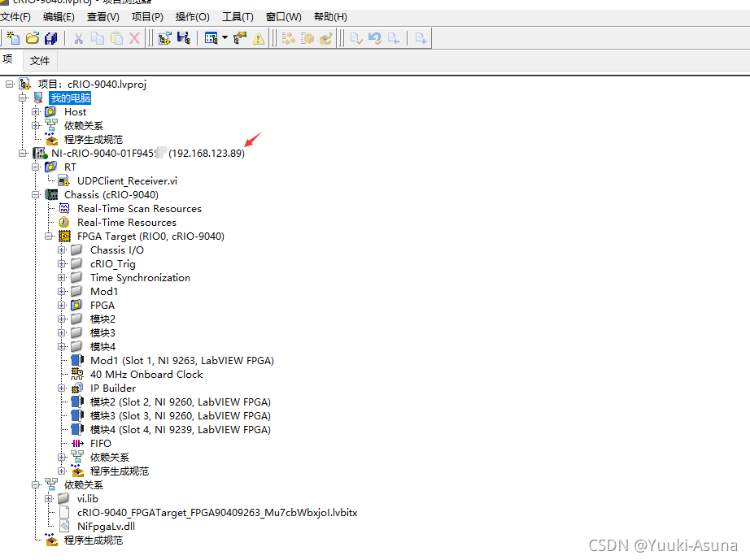Viewport: 750px width, 560px height.
Task: Click the Save Project toolbar icon
Action: pyautogui.click(x=184, y=38)
